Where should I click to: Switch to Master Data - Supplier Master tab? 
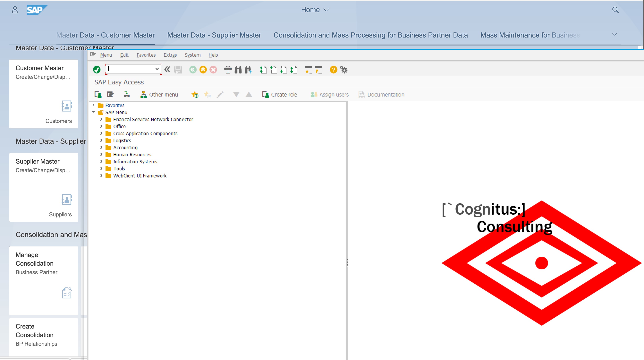[x=214, y=35]
